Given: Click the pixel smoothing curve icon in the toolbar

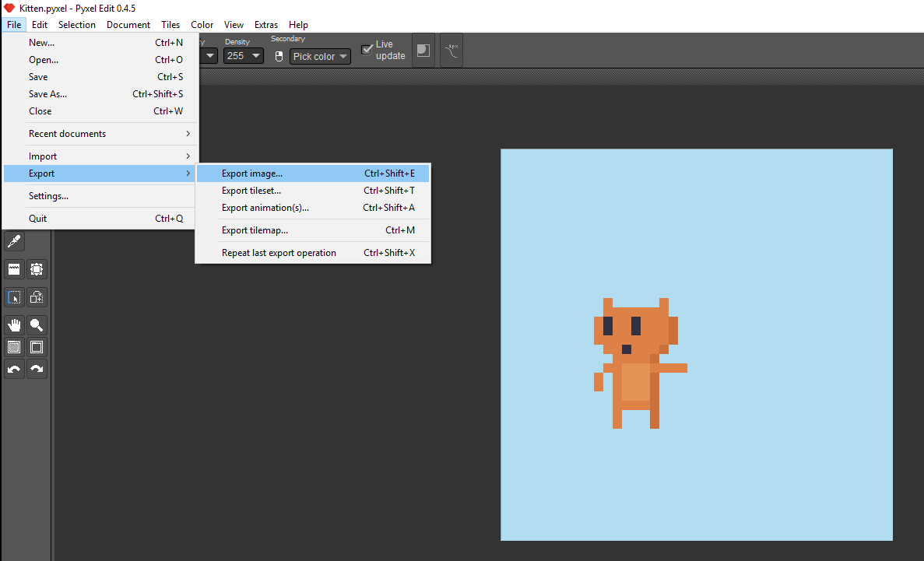Looking at the screenshot, I should click(451, 50).
